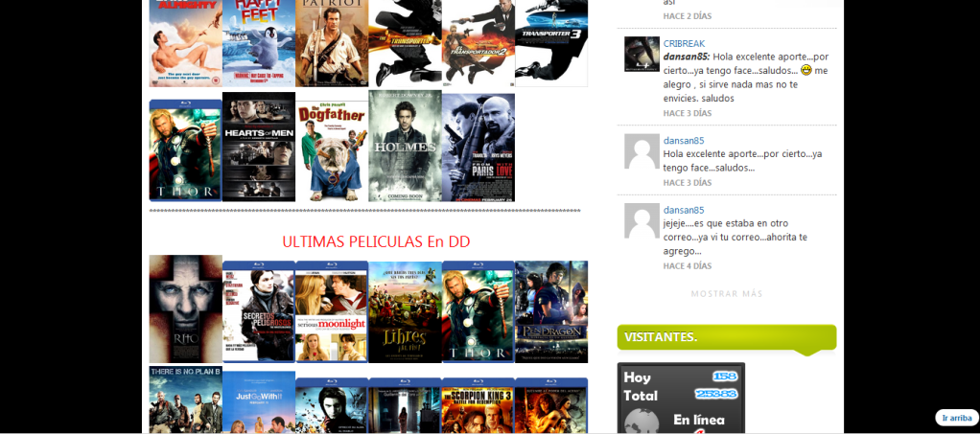The width and height of the screenshot is (980, 434).
Task: Click CRIBREAK's avatar image
Action: [642, 55]
